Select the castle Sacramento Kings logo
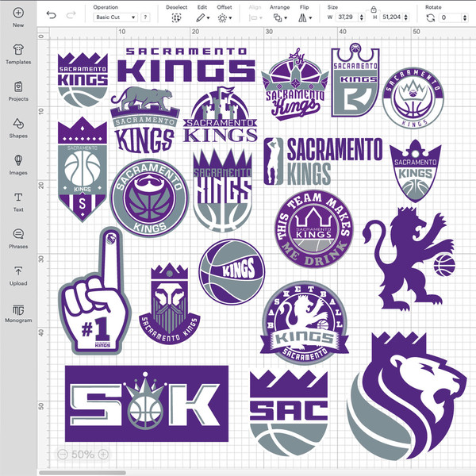 221,115
